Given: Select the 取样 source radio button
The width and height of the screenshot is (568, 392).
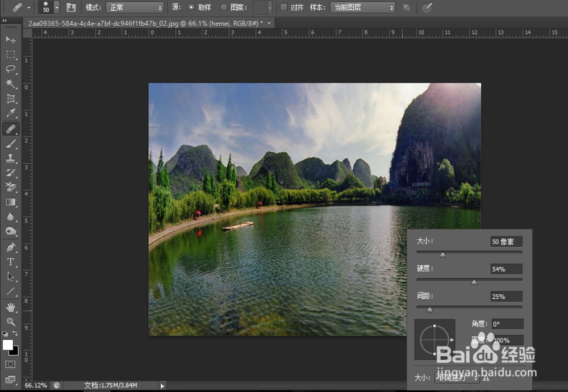Looking at the screenshot, I should point(191,7).
